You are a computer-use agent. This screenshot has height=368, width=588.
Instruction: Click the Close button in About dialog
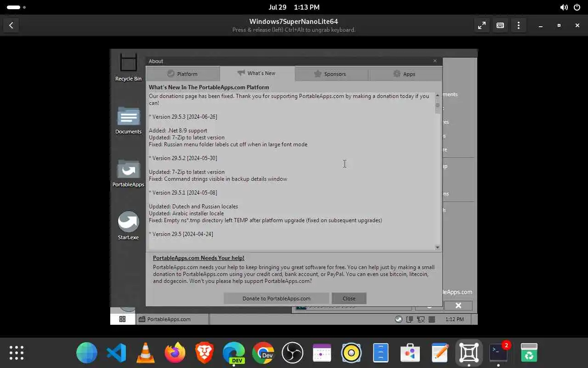coord(349,298)
